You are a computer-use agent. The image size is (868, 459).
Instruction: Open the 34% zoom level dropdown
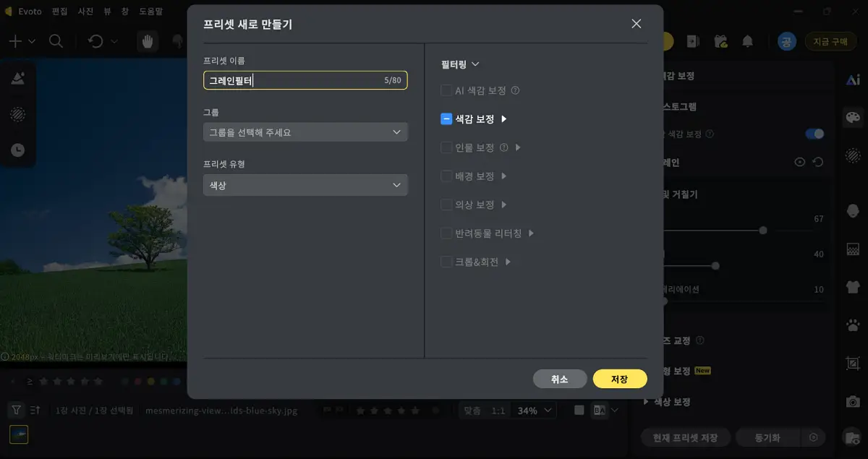(535, 411)
